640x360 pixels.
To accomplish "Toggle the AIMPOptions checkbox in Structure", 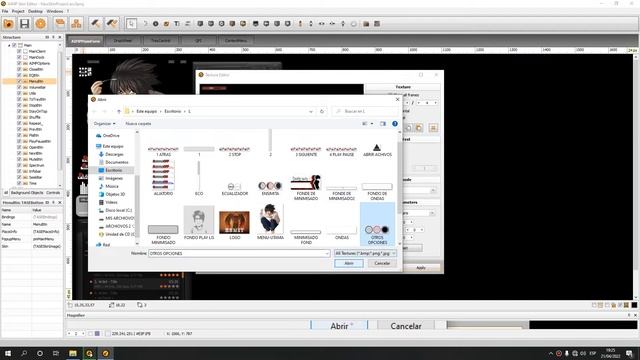I will tap(19, 63).
